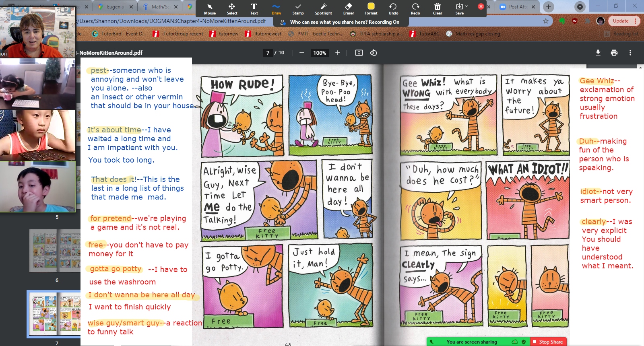644x346 pixels.
Task: Click the girl's participant video tile
Action: [38, 84]
